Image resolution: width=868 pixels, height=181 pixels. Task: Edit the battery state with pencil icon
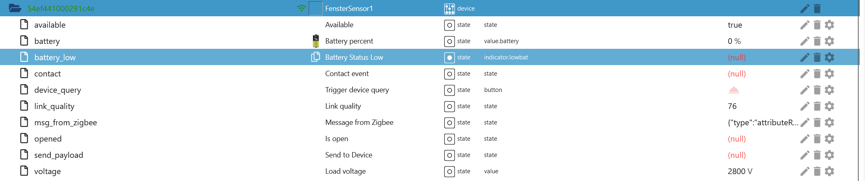805,41
